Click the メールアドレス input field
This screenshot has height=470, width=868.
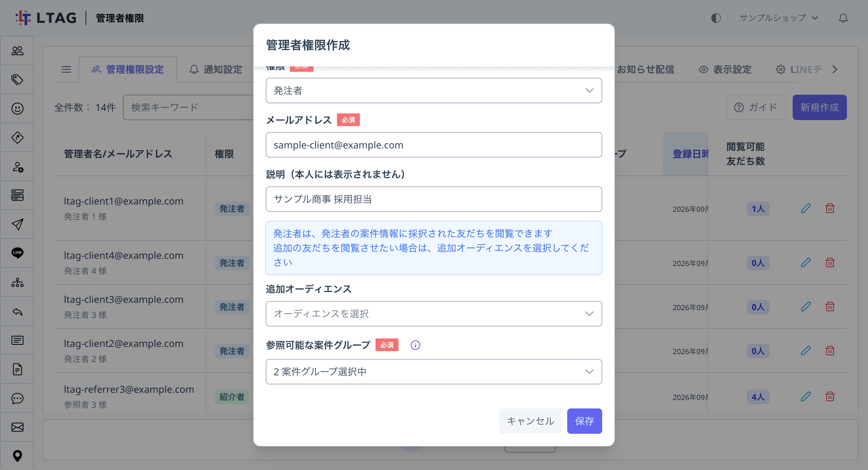[434, 145]
